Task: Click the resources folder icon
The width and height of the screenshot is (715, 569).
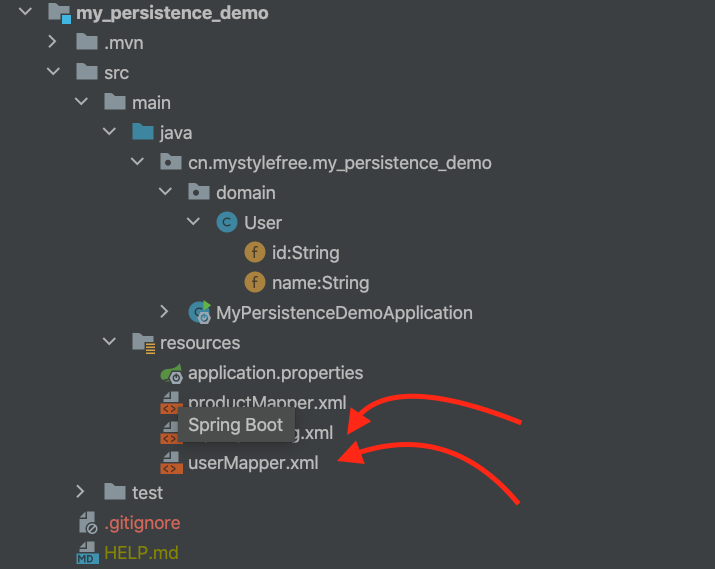Action: click(144, 343)
